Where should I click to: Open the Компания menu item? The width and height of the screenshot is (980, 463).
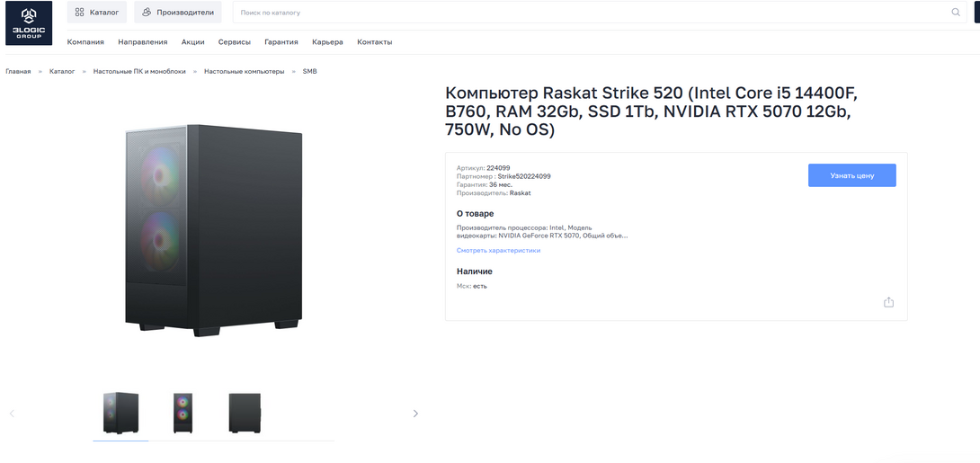85,42
